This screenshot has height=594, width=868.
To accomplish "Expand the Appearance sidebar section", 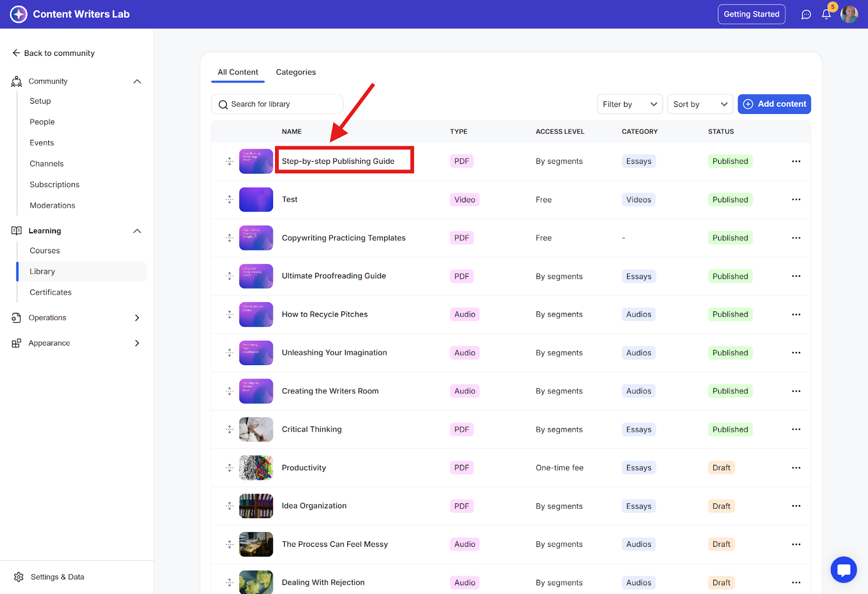I will (x=137, y=343).
